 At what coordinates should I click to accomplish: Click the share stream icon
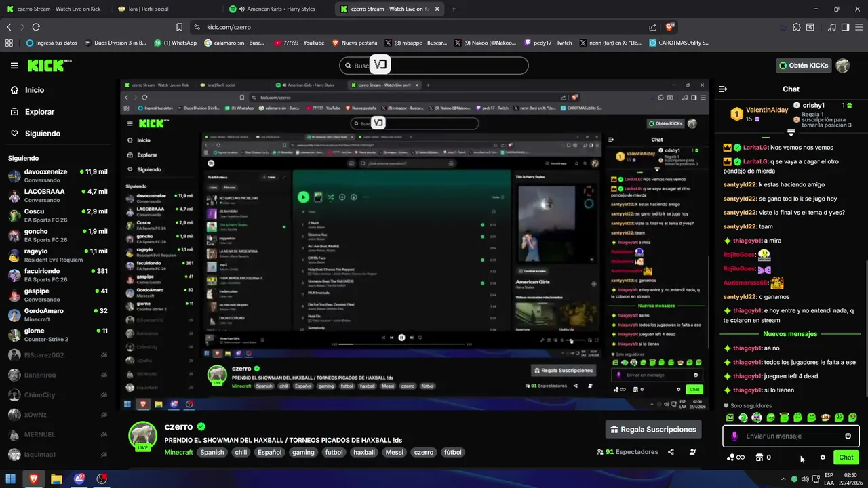671,452
